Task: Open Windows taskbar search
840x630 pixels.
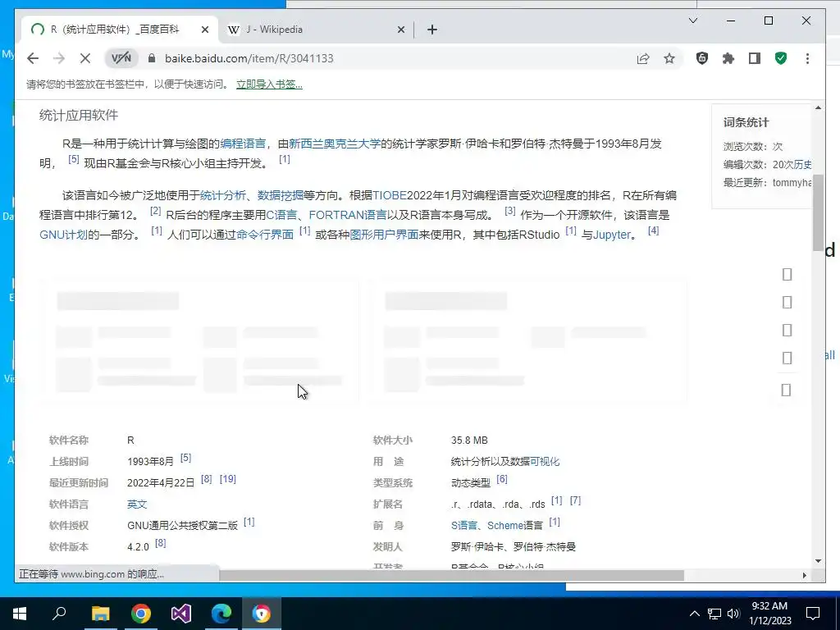Action: click(59, 614)
